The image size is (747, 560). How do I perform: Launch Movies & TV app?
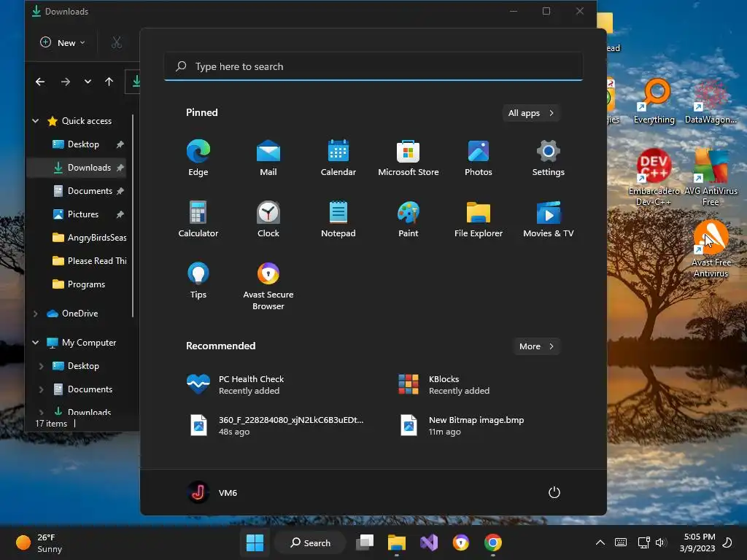coord(549,219)
